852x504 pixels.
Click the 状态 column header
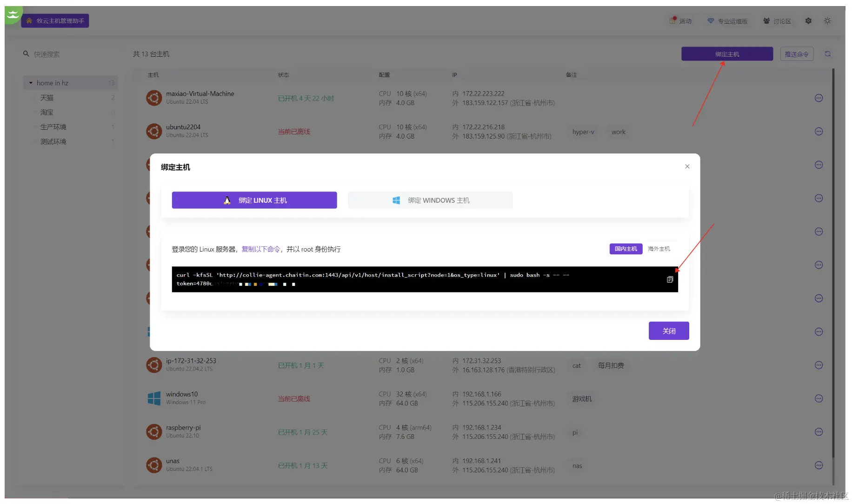click(x=283, y=75)
